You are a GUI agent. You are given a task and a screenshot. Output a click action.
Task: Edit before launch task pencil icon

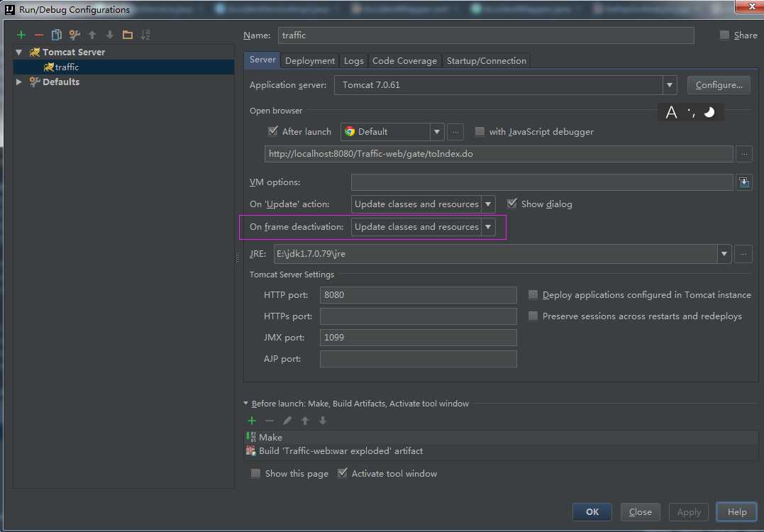[287, 421]
